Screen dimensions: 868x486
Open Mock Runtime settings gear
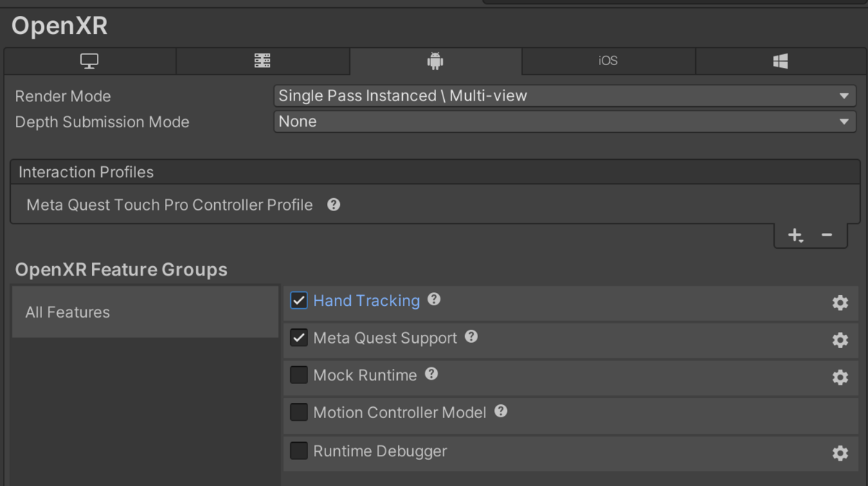[840, 378]
